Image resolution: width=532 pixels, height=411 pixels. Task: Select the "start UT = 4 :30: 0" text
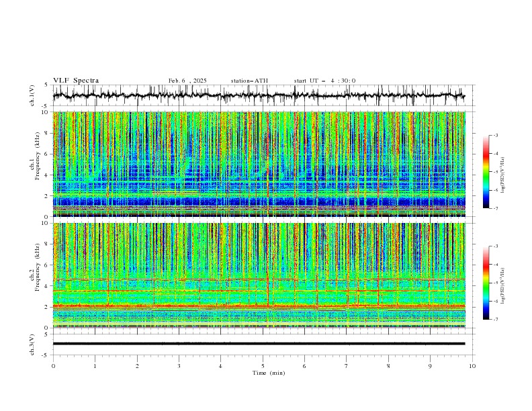point(324,81)
